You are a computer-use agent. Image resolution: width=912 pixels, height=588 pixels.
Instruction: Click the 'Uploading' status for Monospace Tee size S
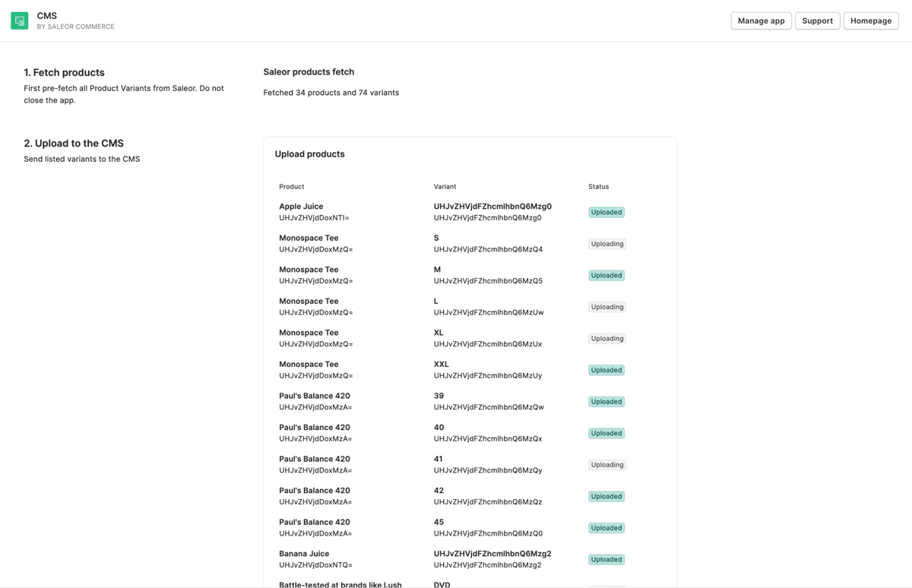606,243
